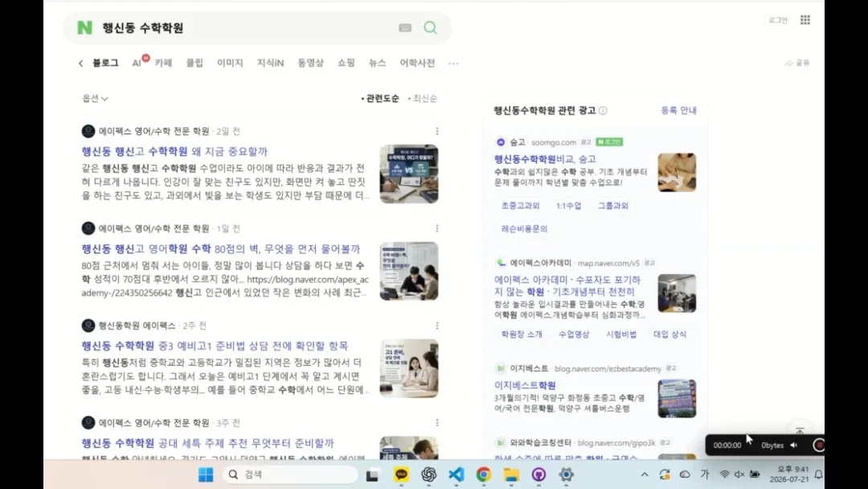868x489 pixels.
Task: Click the green Naver N logo
Action: [84, 27]
